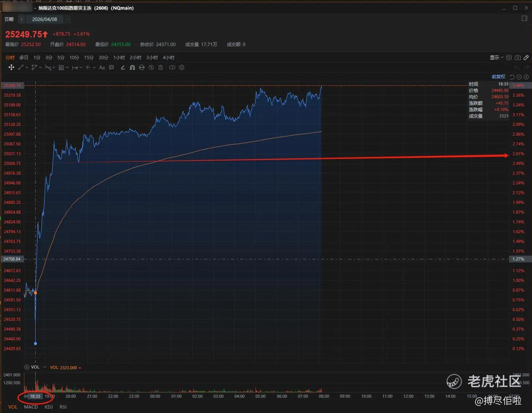The width and height of the screenshot is (532, 413).
Task: Select the 1小时 timeframe
Action: pos(119,57)
